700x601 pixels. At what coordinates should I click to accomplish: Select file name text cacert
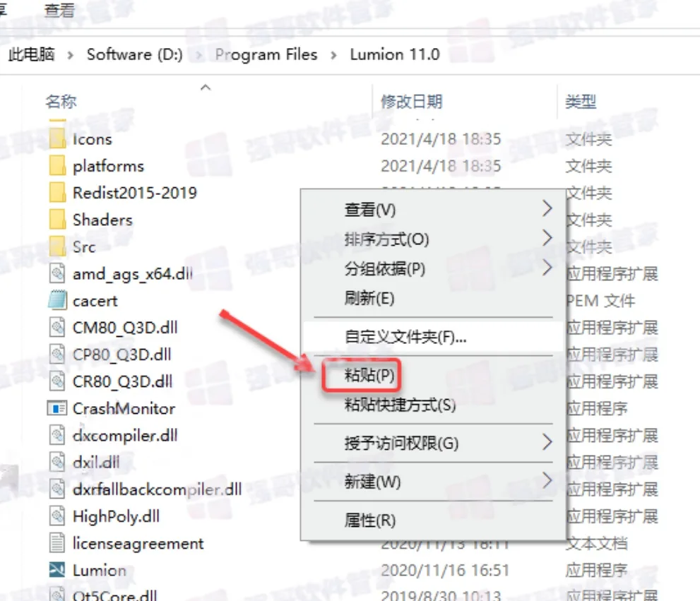(95, 301)
